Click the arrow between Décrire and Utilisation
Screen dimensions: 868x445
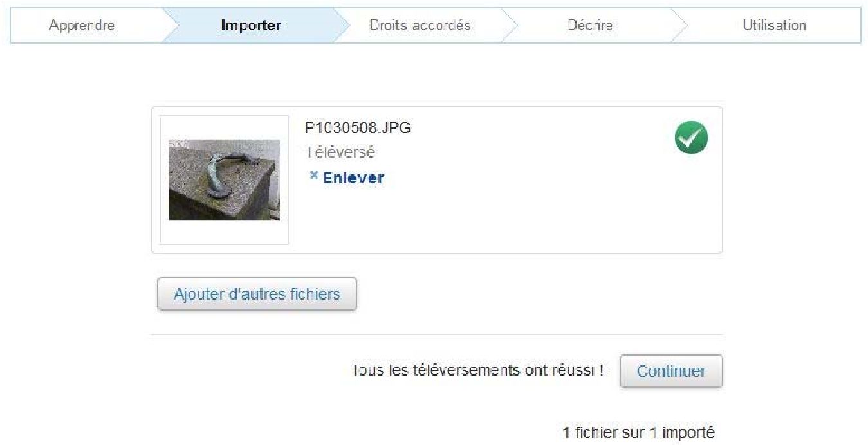(679, 25)
